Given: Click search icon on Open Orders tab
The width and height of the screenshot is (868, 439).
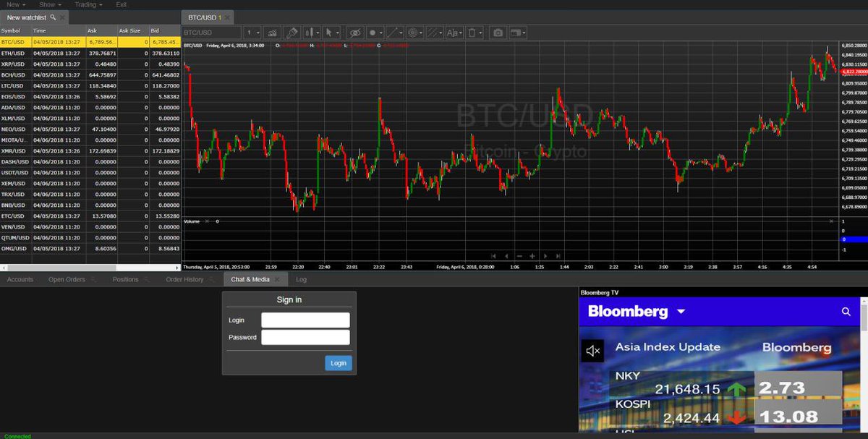Looking at the screenshot, I should click(x=93, y=279).
